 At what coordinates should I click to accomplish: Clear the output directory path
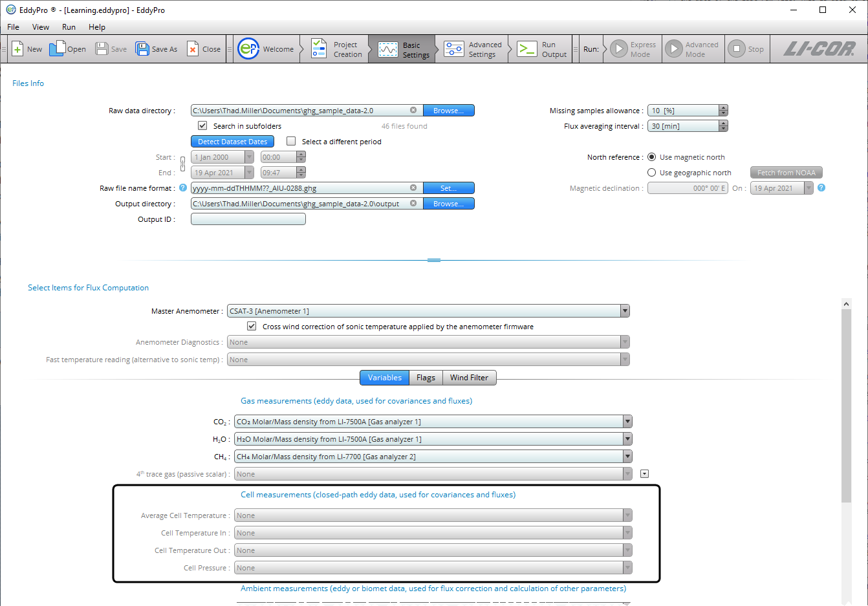point(413,204)
